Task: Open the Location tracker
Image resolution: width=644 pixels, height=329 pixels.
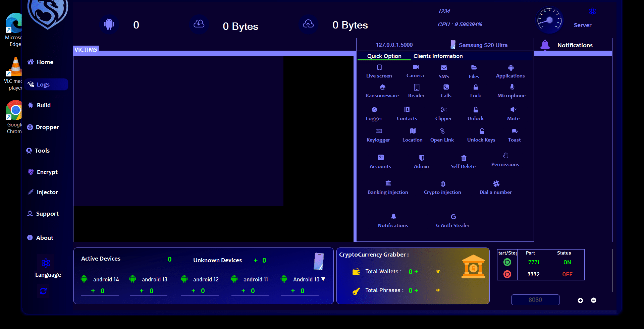Action: pos(412,135)
